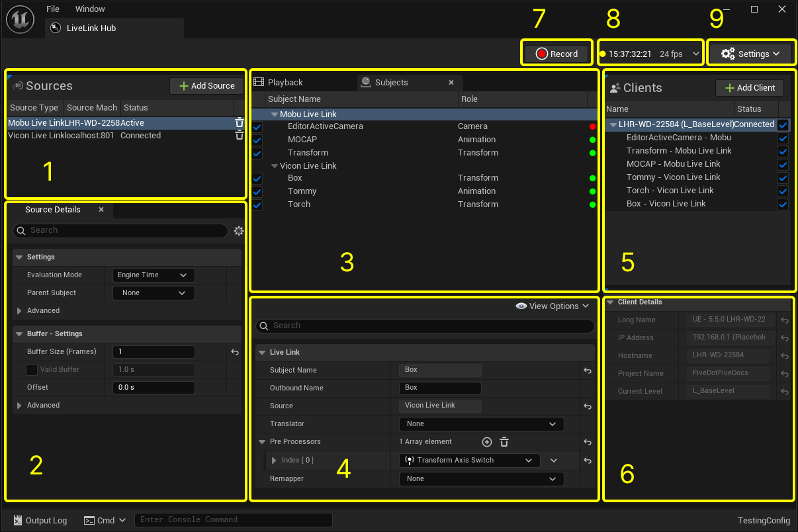Toggle Mobu Transform subject checkbox
Image resolution: width=798 pixels, height=532 pixels.
pos(257,153)
